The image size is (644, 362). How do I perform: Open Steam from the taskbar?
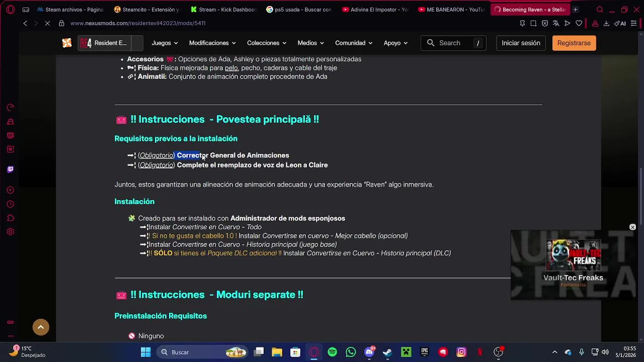click(x=387, y=352)
